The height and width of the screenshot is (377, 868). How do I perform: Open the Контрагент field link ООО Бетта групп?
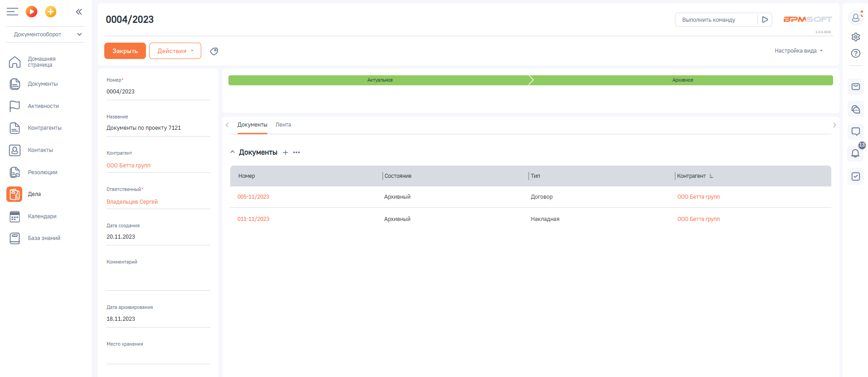(x=129, y=166)
